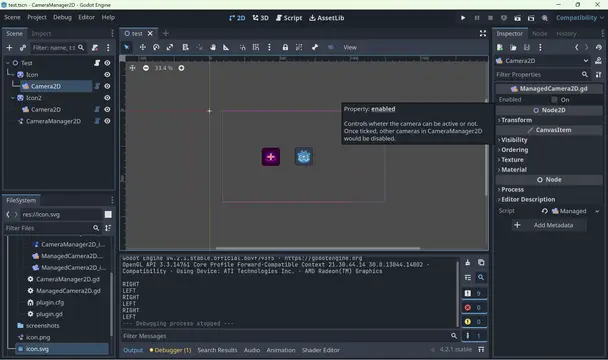This screenshot has height=360, width=608.
Task: Select plugin.cfg in FileSystem
Action: tap(50, 303)
